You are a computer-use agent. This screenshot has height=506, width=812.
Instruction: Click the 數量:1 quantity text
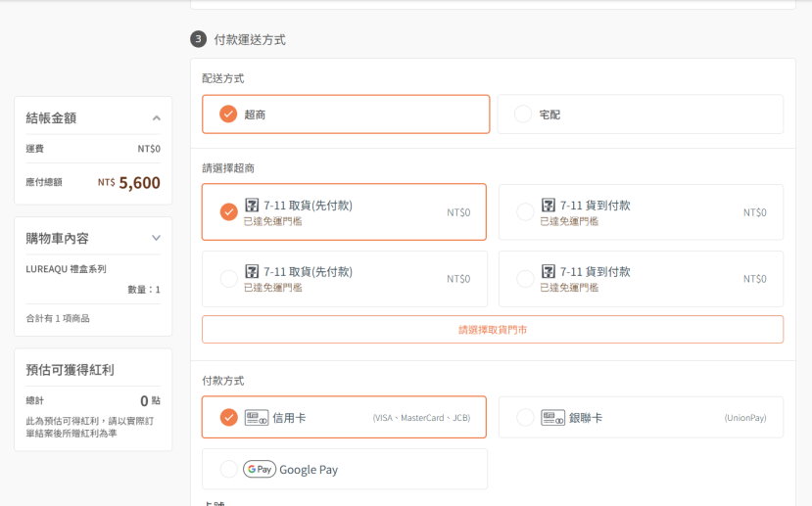point(144,290)
